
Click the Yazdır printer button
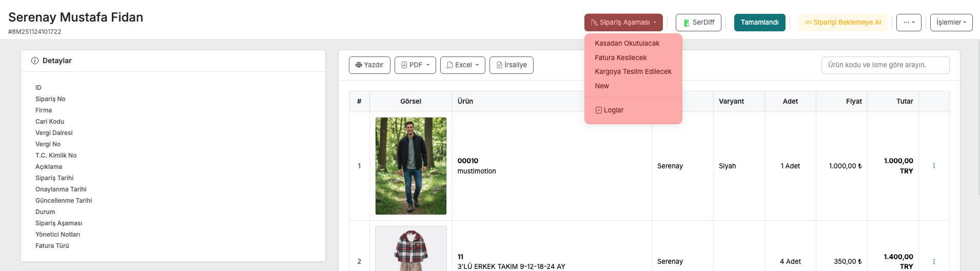click(369, 65)
